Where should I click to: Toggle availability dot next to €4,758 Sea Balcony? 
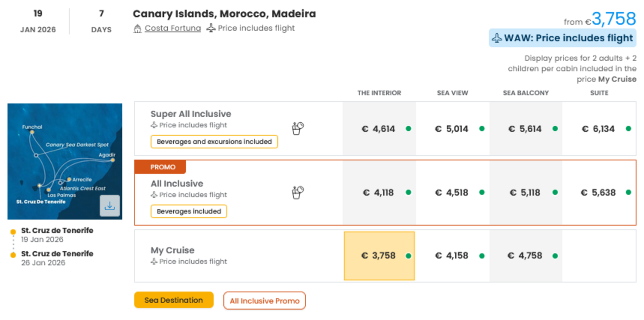coord(554,256)
